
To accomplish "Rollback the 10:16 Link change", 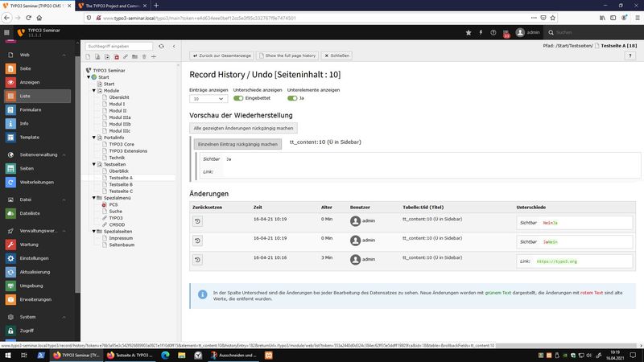I will (197, 259).
